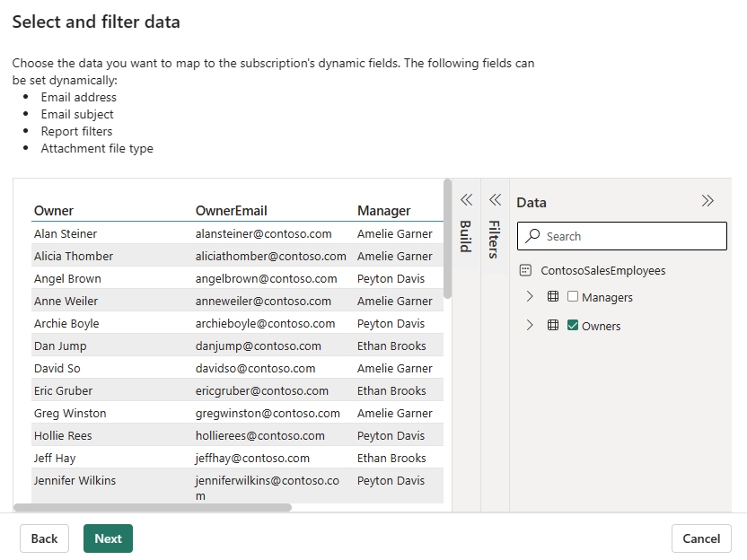Sort by the OwnerEmail column header

pyautogui.click(x=231, y=211)
